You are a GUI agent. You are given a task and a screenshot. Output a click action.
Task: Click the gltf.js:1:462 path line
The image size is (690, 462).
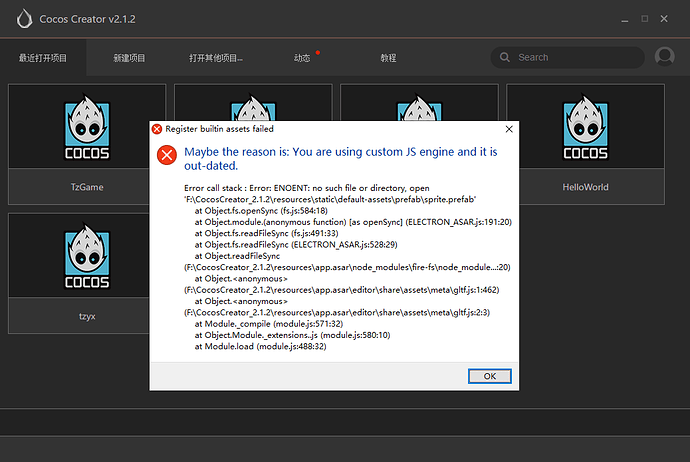(x=341, y=290)
